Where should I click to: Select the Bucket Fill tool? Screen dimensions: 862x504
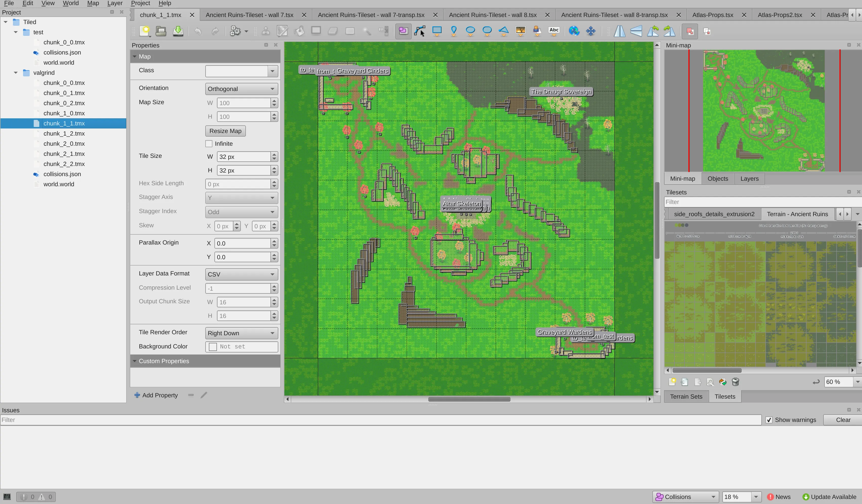[299, 31]
